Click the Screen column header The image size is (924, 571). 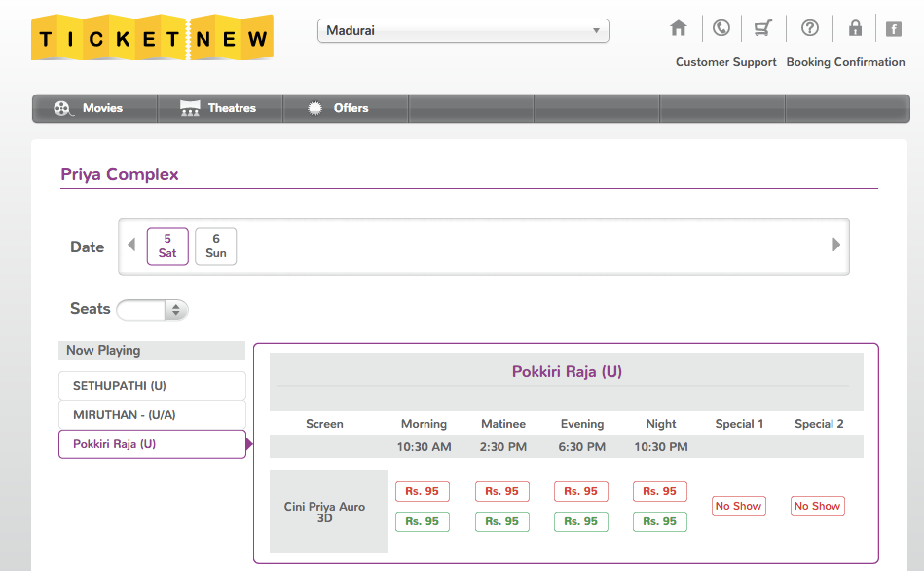(324, 424)
